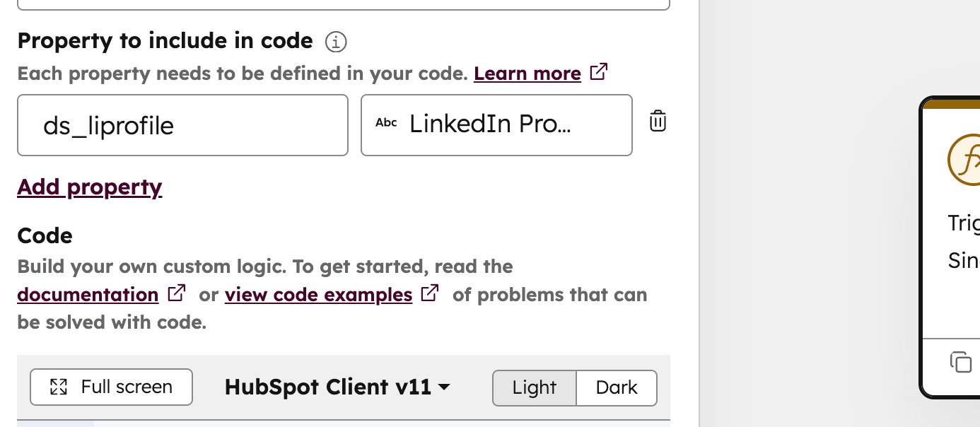The image size is (980, 427).
Task: Switch code editor theme to Dark
Action: (x=617, y=387)
